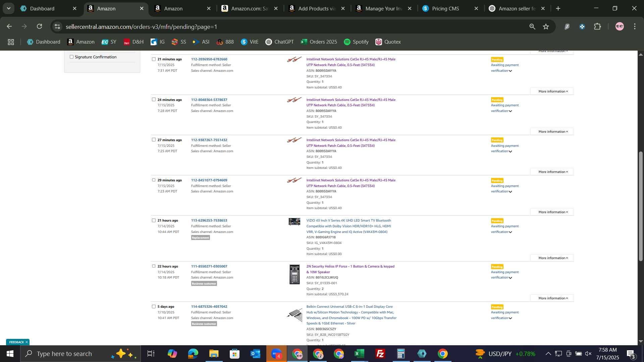Viewport: 644px width, 362px height.
Task: Open order 113-6296253-7538653 link
Action: (x=209, y=221)
